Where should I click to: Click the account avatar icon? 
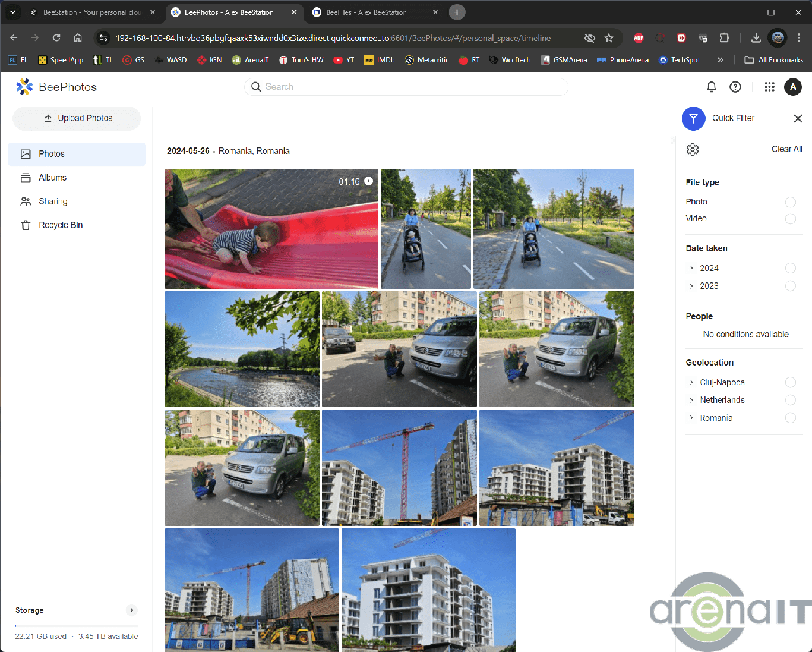(x=793, y=87)
